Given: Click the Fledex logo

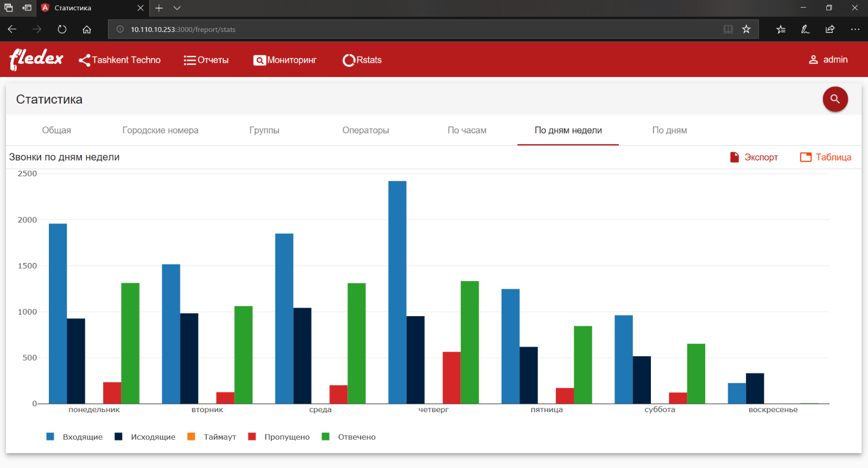Looking at the screenshot, I should click(x=36, y=59).
